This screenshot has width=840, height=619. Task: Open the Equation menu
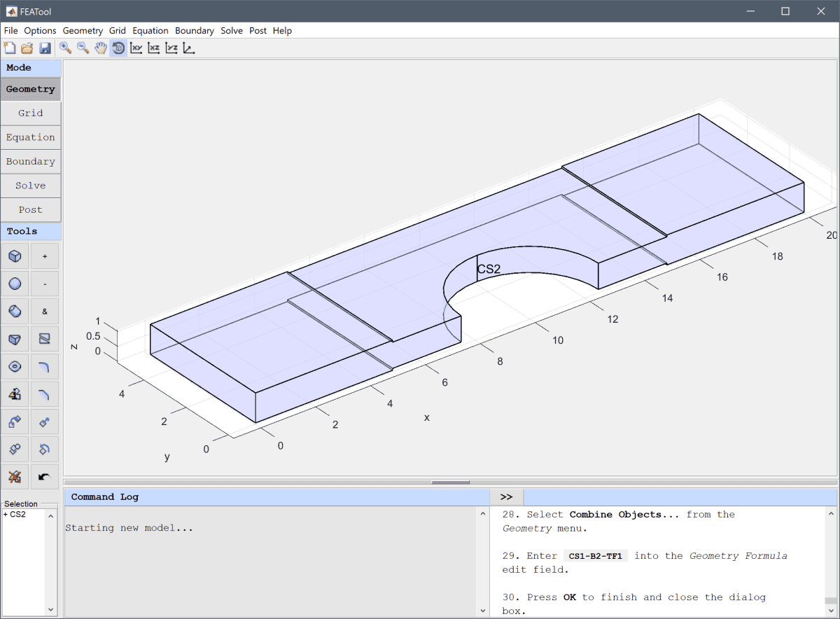point(150,31)
